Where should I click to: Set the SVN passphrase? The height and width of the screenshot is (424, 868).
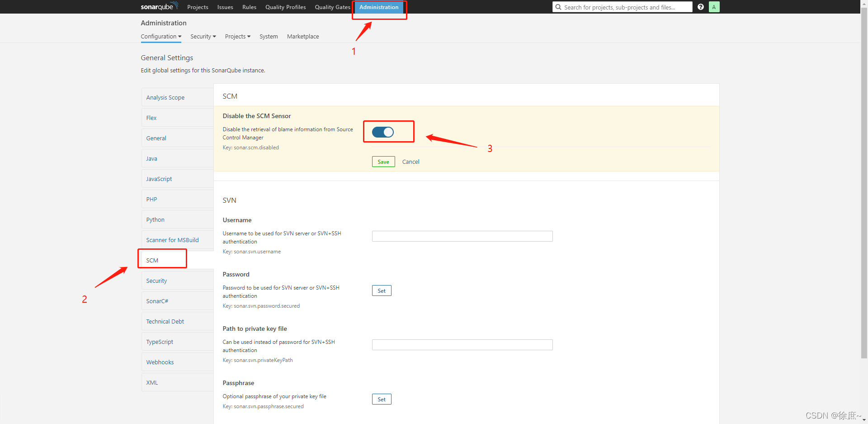(x=382, y=399)
